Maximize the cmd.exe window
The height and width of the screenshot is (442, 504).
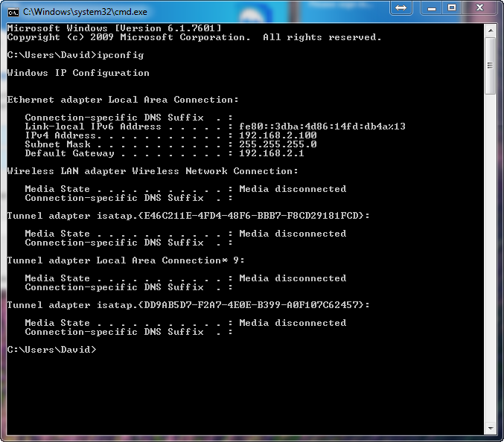click(x=452, y=7)
